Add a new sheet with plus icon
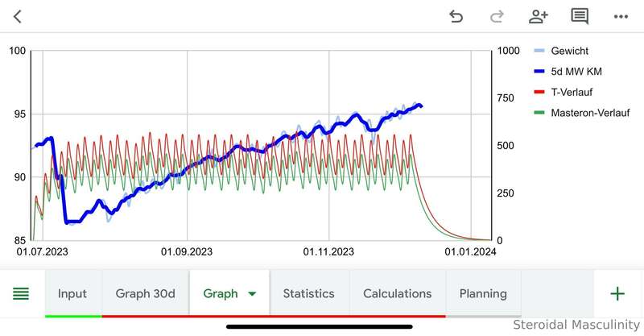644x336 pixels. click(617, 293)
